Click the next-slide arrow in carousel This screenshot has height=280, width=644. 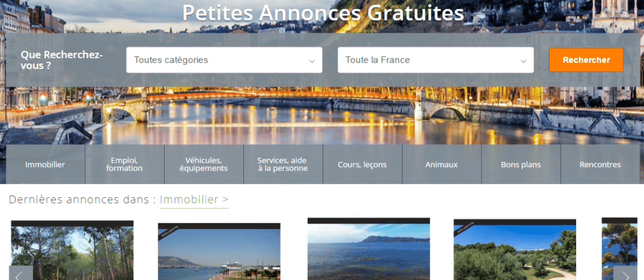(x=625, y=273)
